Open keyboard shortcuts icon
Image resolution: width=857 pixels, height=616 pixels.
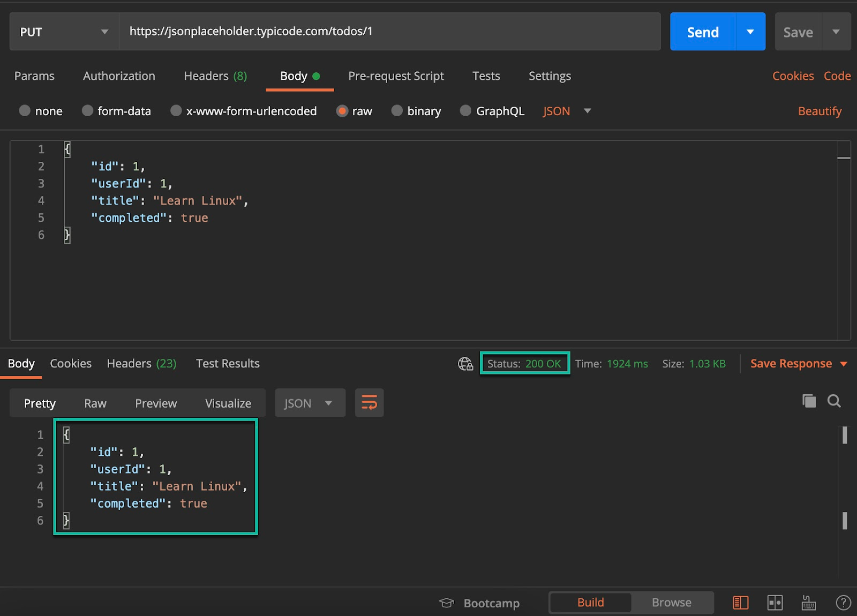coord(809,603)
